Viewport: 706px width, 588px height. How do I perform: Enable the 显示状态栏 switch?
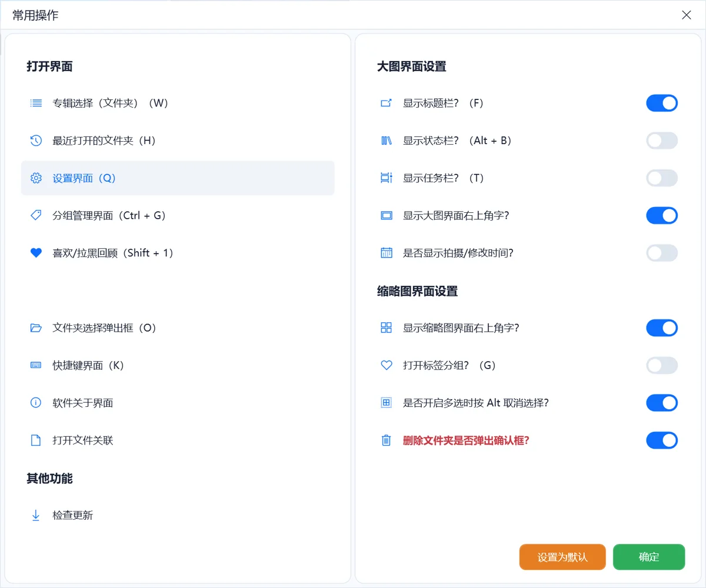pos(662,141)
